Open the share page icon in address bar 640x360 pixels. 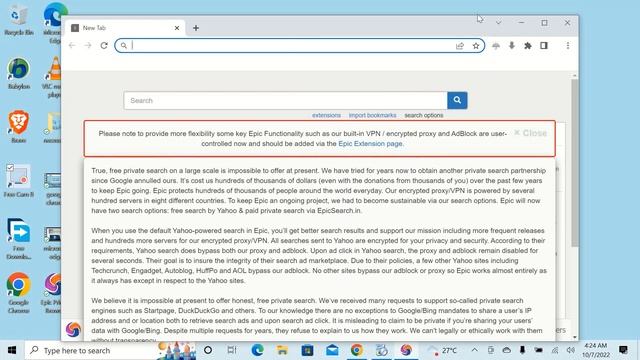pyautogui.click(x=460, y=46)
